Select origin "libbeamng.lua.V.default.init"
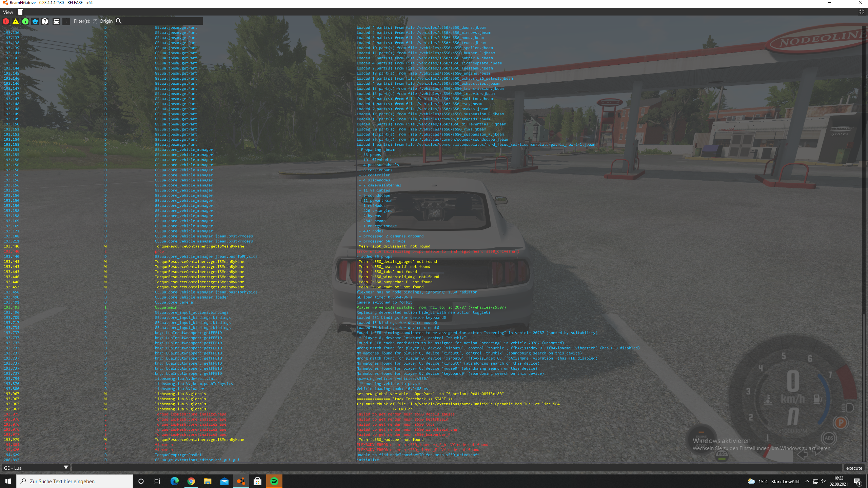 point(186,379)
